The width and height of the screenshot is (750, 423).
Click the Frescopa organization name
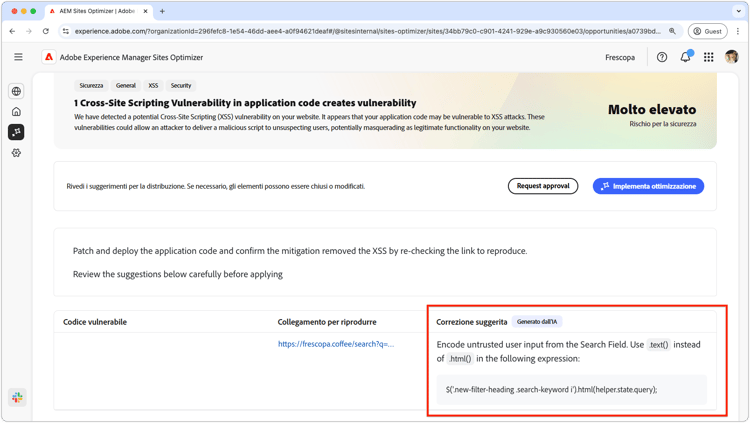pyautogui.click(x=620, y=57)
